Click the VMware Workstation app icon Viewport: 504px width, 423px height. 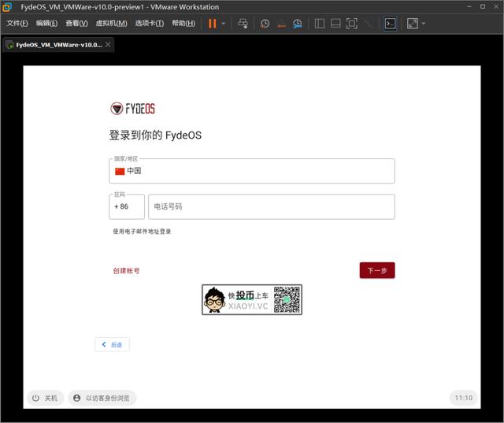click(x=7, y=7)
